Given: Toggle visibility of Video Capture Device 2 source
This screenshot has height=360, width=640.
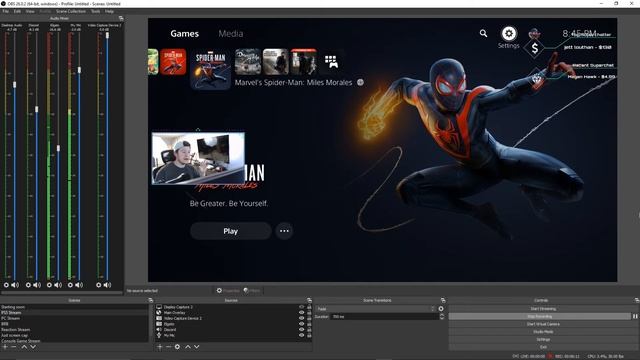Looking at the screenshot, I should tap(302, 318).
